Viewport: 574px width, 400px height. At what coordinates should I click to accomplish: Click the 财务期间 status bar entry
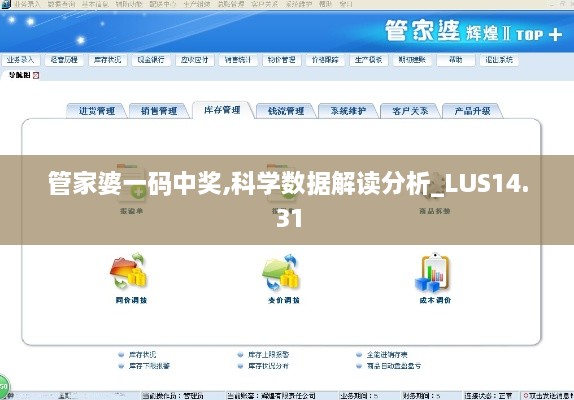tap(422, 396)
